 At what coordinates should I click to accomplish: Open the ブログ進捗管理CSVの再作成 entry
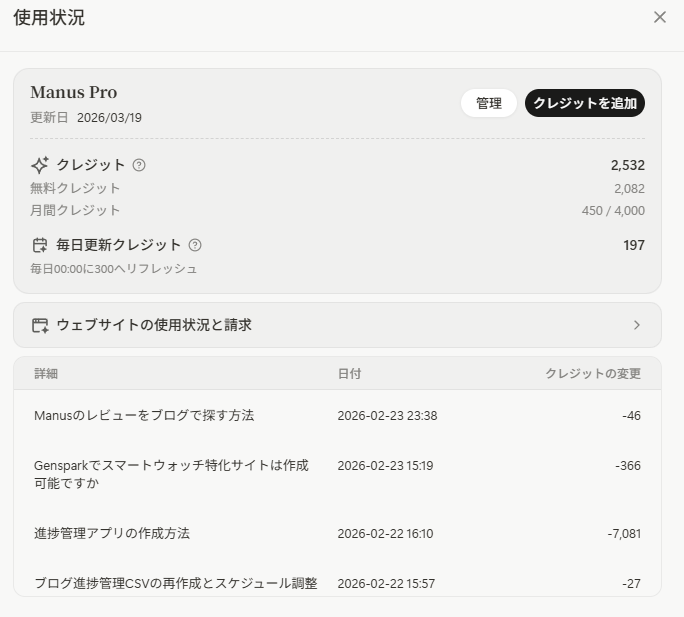[x=176, y=583]
